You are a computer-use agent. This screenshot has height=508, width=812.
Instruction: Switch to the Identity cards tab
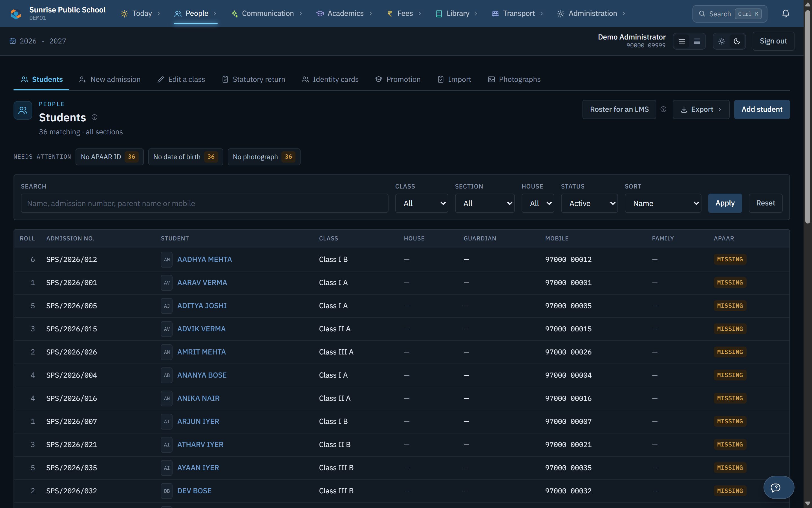point(330,80)
